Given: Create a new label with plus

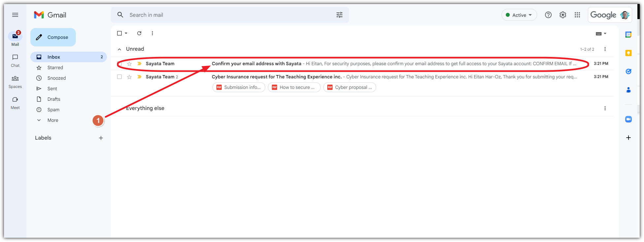Looking at the screenshot, I should [x=101, y=138].
